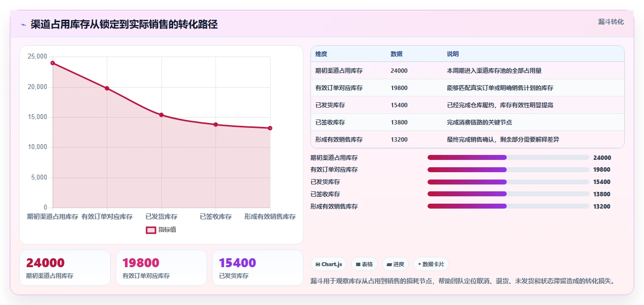644x305 pixels.
Task: Click the 漏斗转化 label at top right
Action: [x=611, y=22]
